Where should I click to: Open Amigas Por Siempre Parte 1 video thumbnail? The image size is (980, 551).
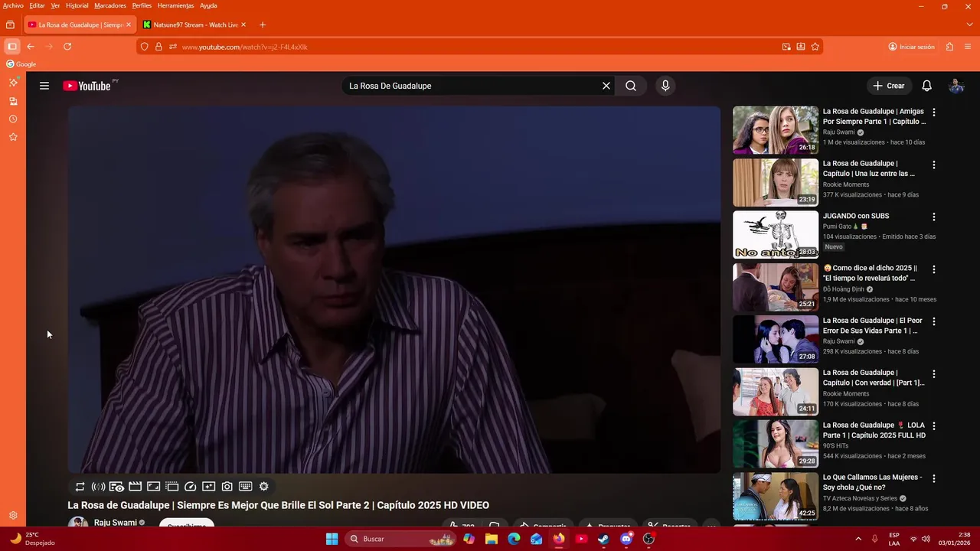pos(776,130)
